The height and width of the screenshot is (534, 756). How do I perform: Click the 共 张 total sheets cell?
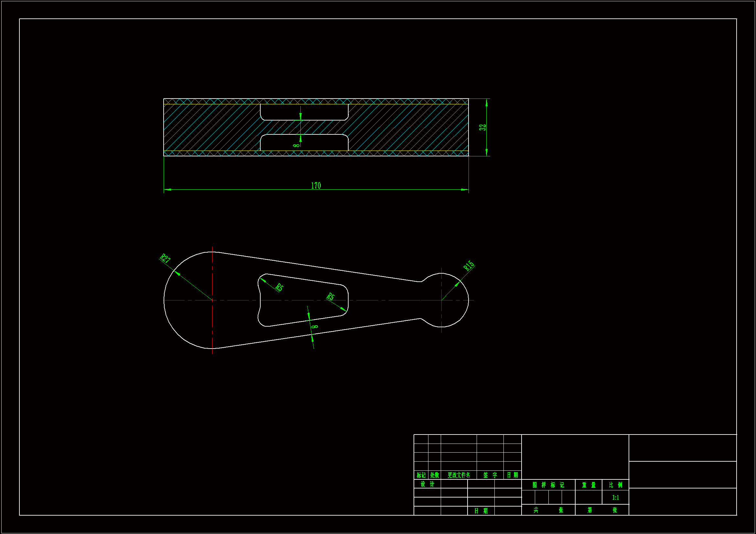(x=548, y=510)
